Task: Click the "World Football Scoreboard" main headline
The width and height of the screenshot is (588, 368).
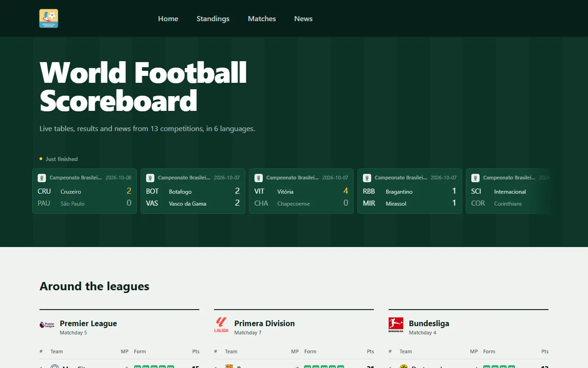Action: [143, 86]
